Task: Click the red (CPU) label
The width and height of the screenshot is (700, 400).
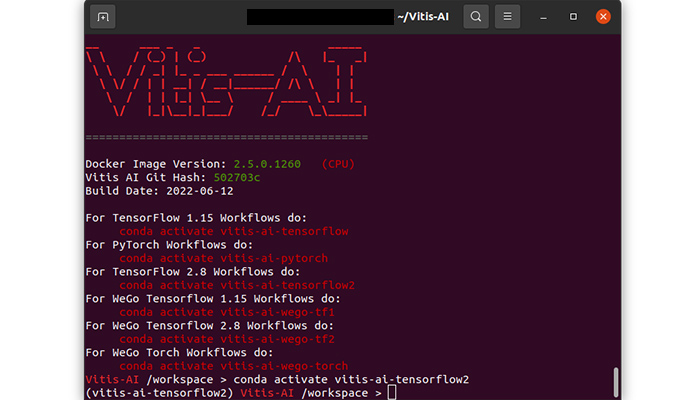Action: 338,164
